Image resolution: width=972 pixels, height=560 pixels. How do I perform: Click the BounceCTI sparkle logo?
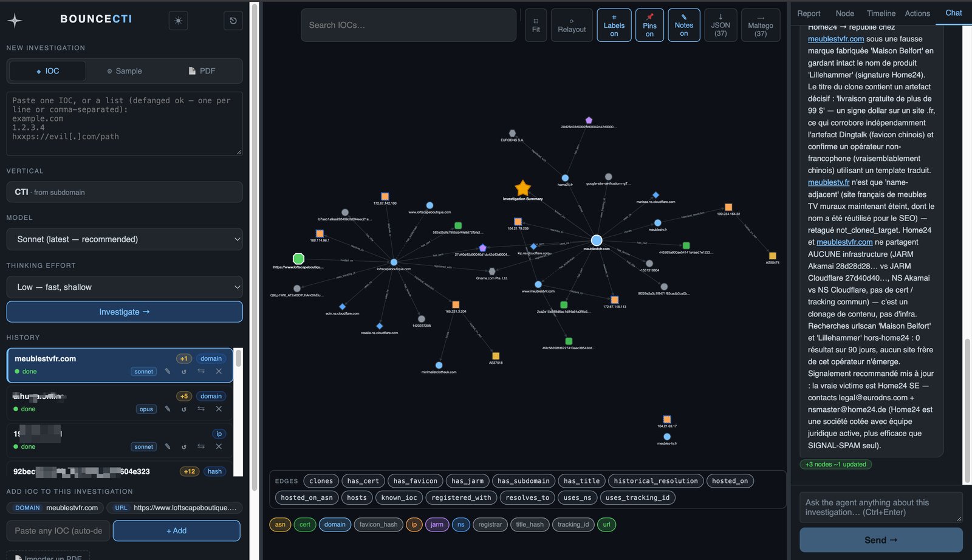pyautogui.click(x=15, y=21)
